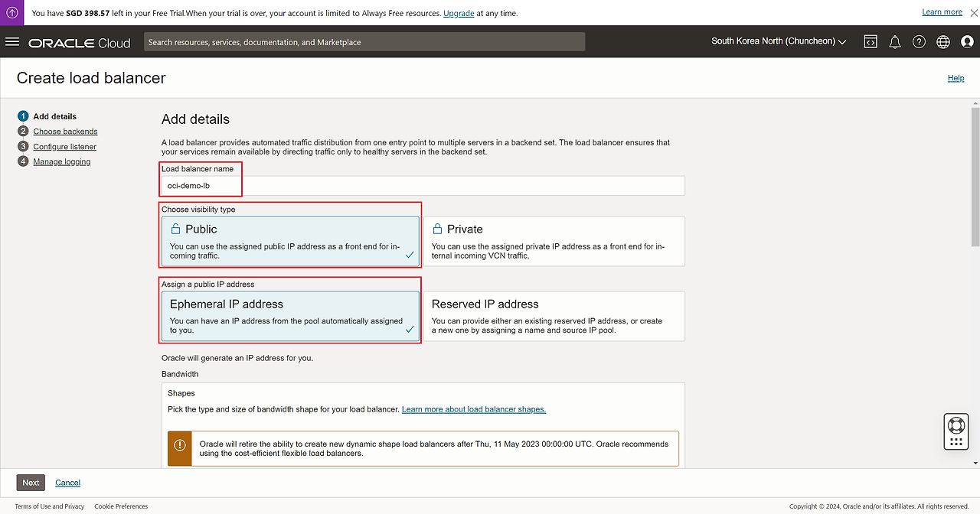Open the help question mark menu
980x514 pixels.
coord(919,42)
